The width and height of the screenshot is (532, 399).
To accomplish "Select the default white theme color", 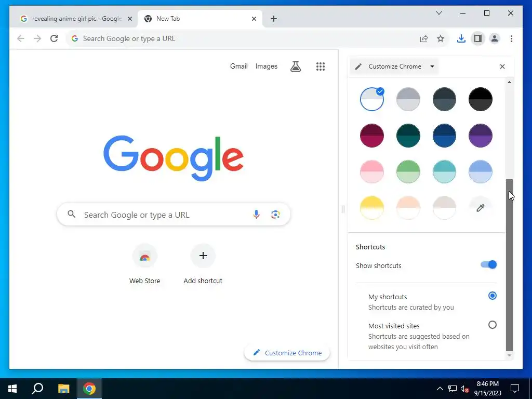I will point(372,99).
